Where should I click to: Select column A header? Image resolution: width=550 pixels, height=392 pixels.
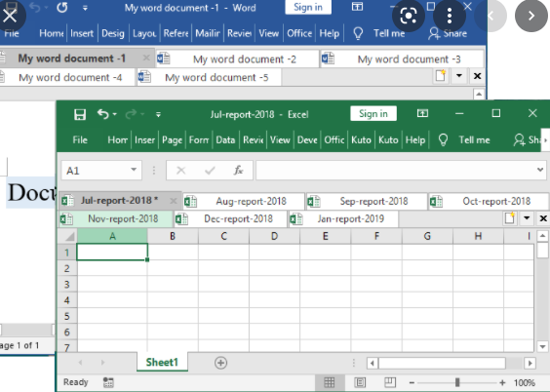(x=112, y=236)
